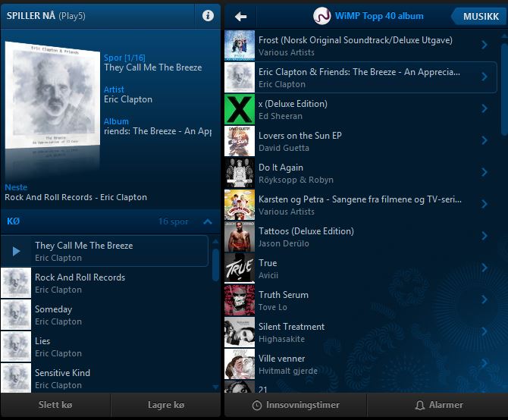Open True by Avicii chevron
Viewport: 508px width, 420px height.
click(484, 268)
